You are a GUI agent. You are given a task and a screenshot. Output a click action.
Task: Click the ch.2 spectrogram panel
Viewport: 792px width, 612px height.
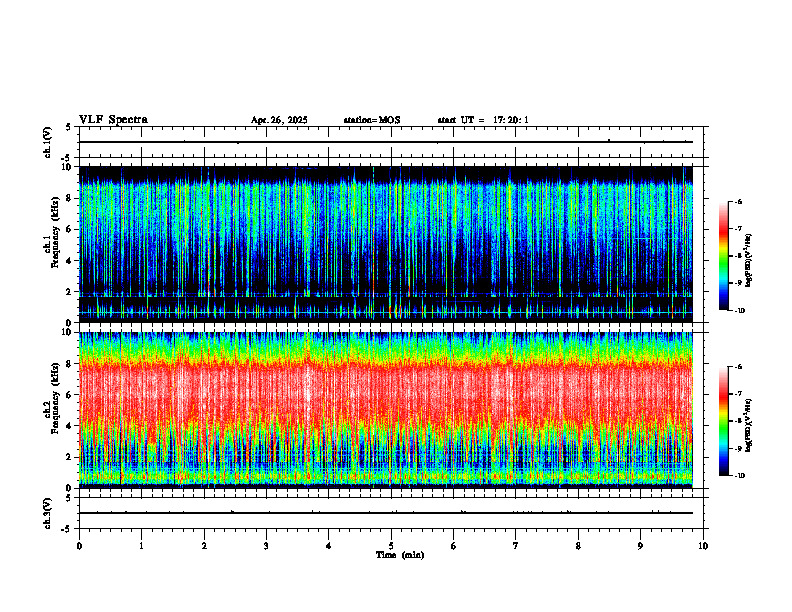[386, 410]
